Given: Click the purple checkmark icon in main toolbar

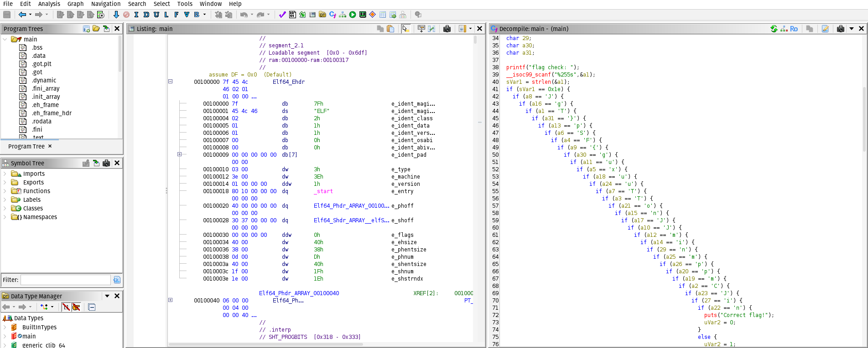Looking at the screenshot, I should [x=282, y=15].
